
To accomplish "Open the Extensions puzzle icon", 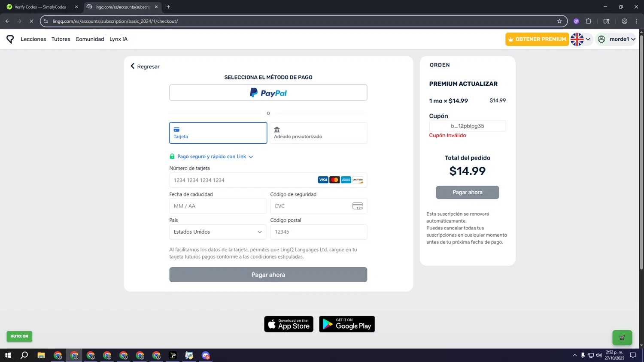I will tap(589, 21).
